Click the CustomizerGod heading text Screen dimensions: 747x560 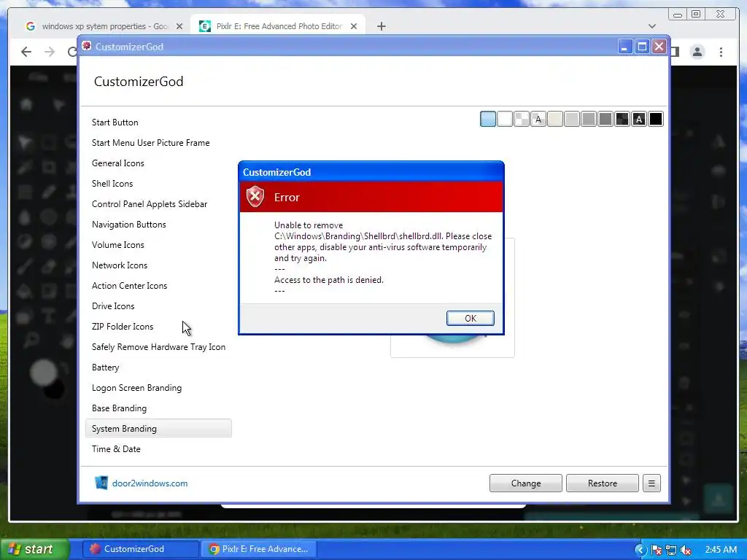click(139, 82)
